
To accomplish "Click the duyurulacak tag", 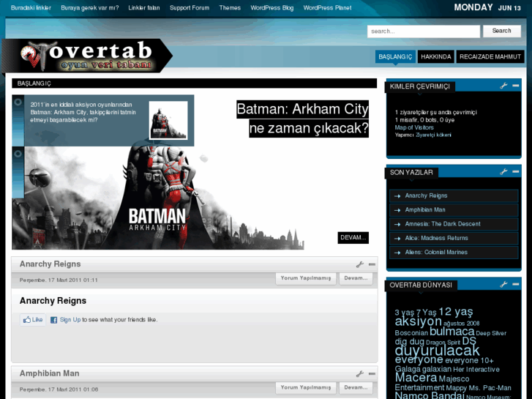I will (x=437, y=351).
